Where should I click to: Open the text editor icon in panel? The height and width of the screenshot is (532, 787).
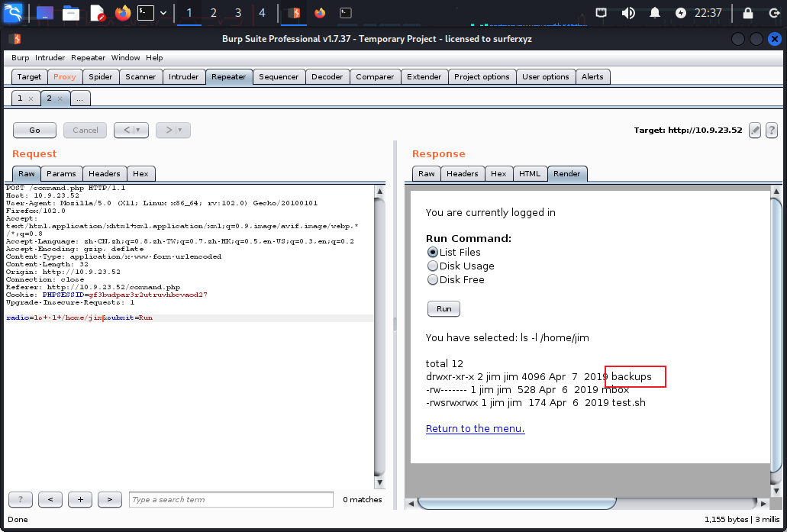[x=97, y=13]
